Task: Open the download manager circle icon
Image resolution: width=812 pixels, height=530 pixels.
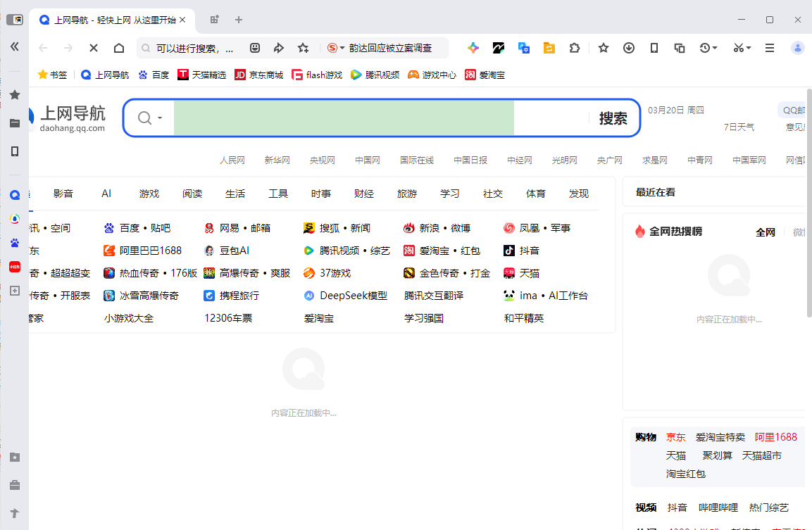Action: (x=627, y=47)
